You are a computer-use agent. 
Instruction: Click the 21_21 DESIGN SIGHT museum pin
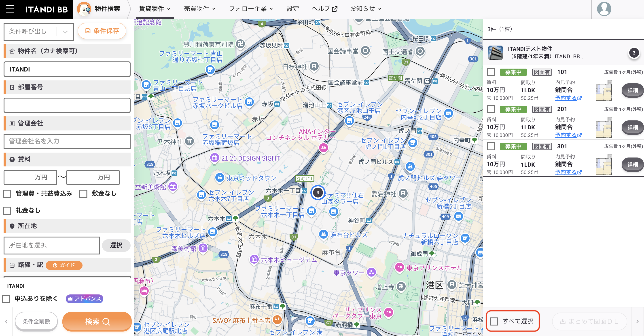pos(214,158)
